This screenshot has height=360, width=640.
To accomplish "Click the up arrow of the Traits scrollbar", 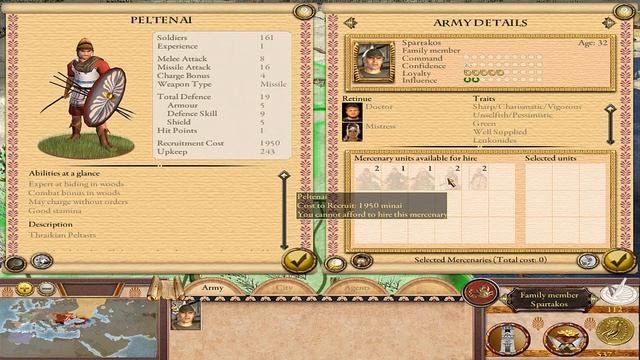I will pyautogui.click(x=610, y=109).
